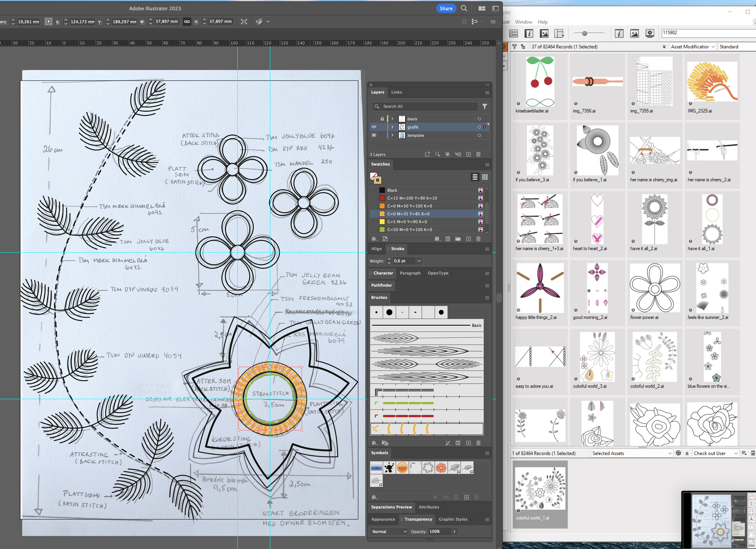Click the thumbnail size slider in asset browser
Viewport: 756px width, 549px height.
point(584,33)
